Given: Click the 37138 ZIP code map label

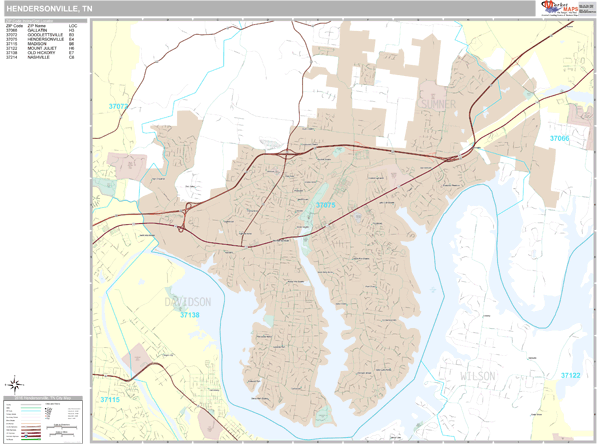Looking at the screenshot, I should (190, 315).
